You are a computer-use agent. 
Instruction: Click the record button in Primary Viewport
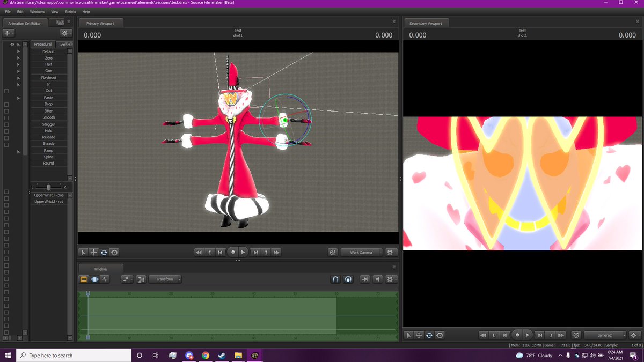click(233, 252)
